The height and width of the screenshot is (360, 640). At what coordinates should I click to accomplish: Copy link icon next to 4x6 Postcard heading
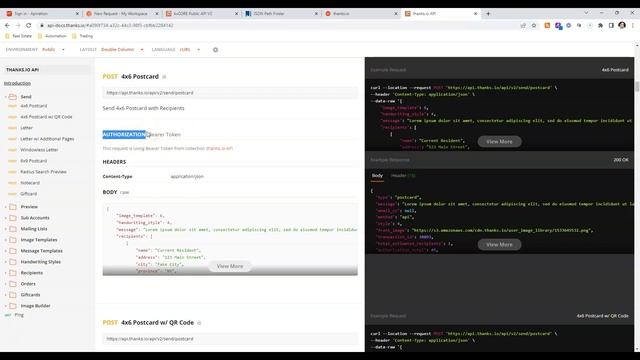164,77
